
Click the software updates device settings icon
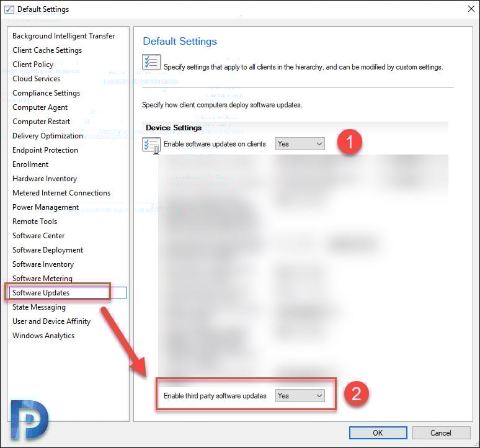click(x=151, y=145)
